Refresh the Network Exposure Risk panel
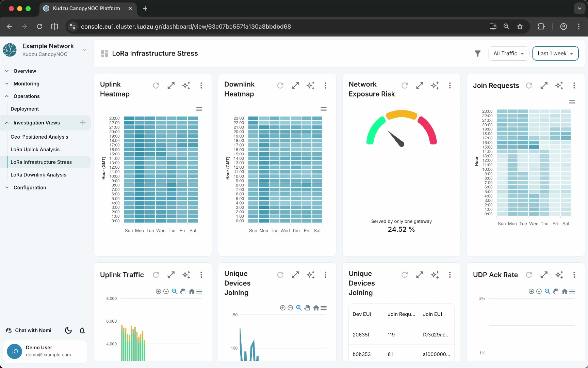 (405, 86)
